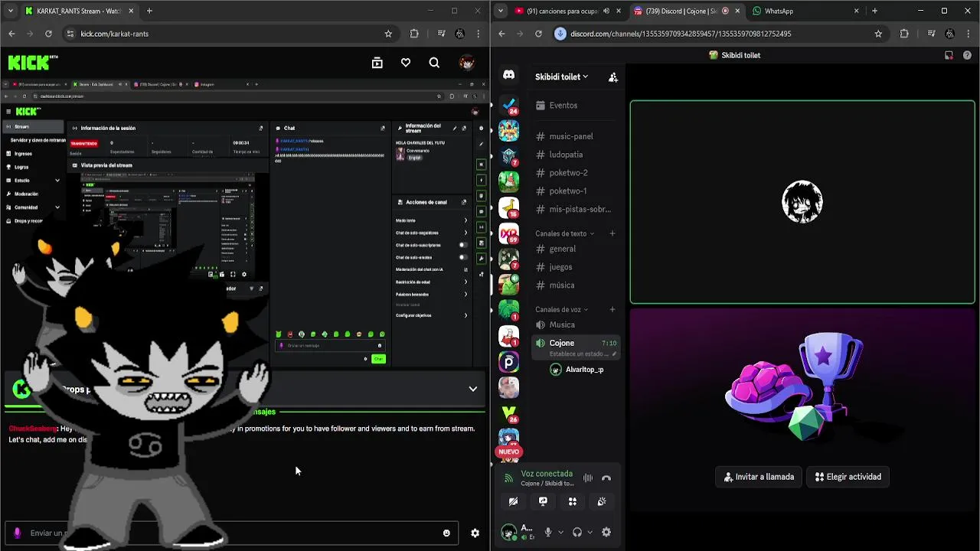Open Kick profile avatar menu
The width and height of the screenshot is (980, 551).
point(466,63)
